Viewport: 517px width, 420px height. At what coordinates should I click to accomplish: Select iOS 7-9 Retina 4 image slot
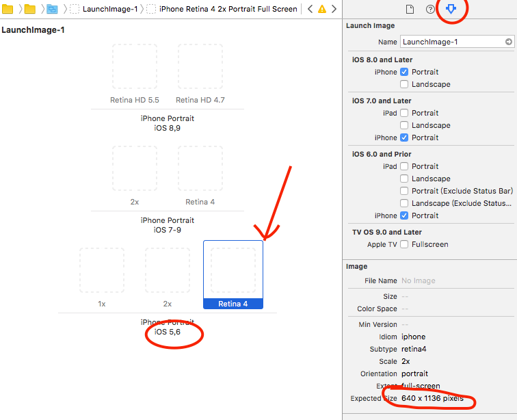[x=200, y=168]
